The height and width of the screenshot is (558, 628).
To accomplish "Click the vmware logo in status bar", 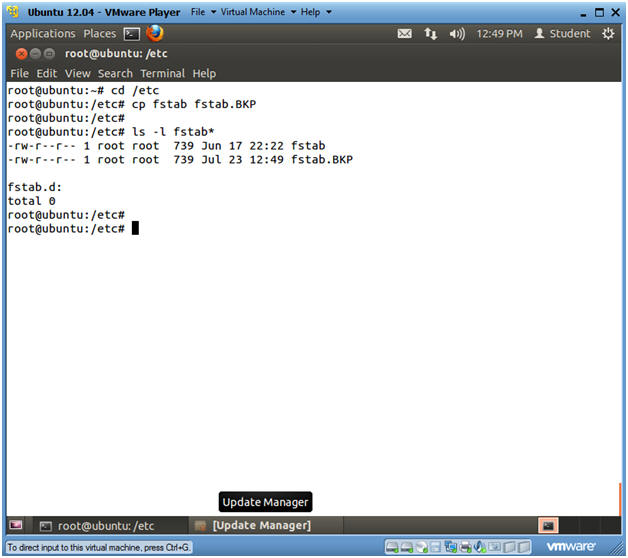I will click(571, 546).
